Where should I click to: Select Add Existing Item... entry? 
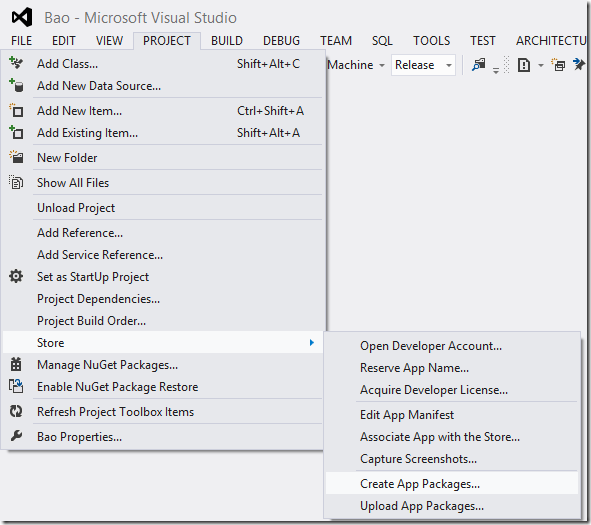pos(163,133)
